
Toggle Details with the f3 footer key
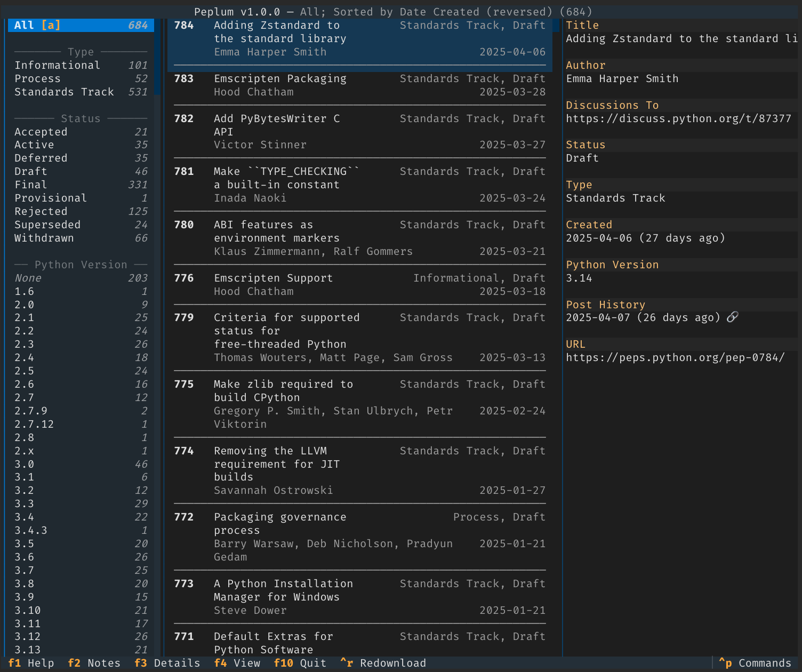[167, 663]
